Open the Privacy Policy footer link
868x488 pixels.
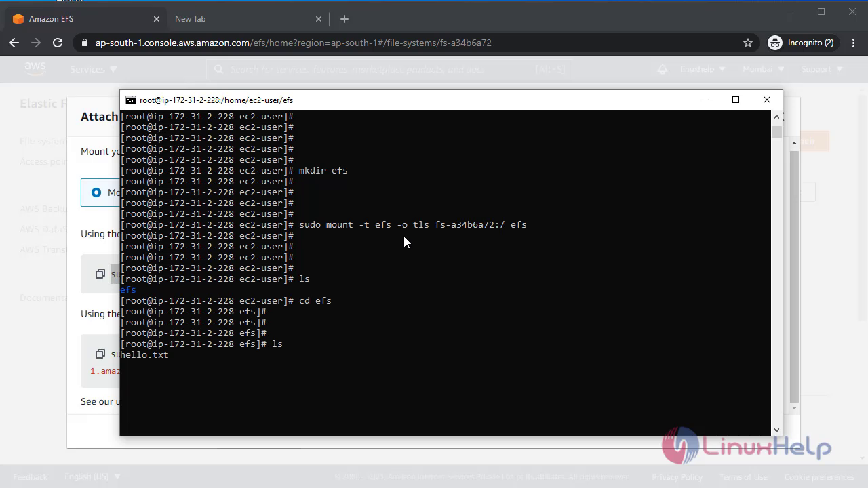(x=677, y=476)
